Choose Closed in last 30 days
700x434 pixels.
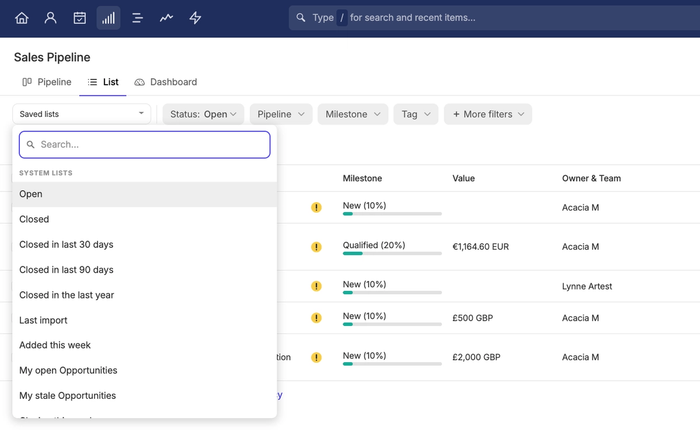pos(145,245)
